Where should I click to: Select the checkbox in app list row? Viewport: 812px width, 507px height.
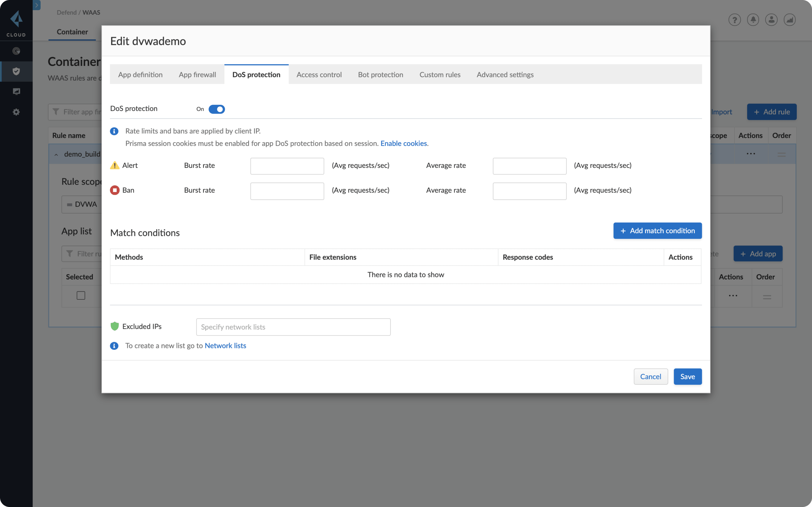point(81,295)
